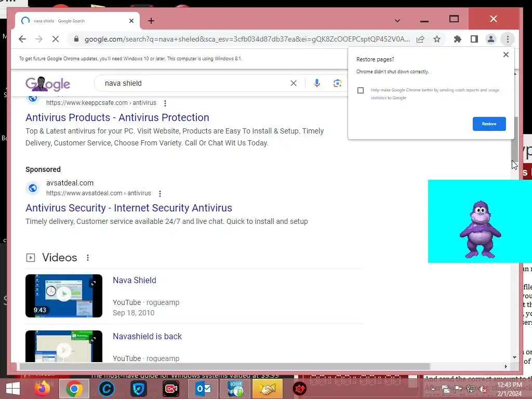Open Antivirus Security - Internet Security Antivirus link
Screen dimensions: 532x399
129,208
